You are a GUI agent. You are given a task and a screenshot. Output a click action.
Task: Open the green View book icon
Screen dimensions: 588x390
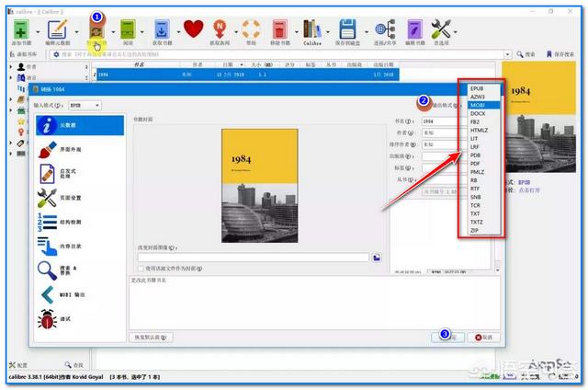click(x=128, y=29)
